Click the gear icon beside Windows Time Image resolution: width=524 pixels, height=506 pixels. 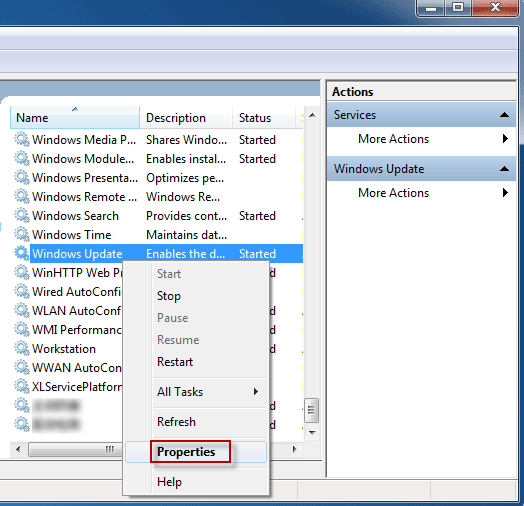tap(22, 235)
